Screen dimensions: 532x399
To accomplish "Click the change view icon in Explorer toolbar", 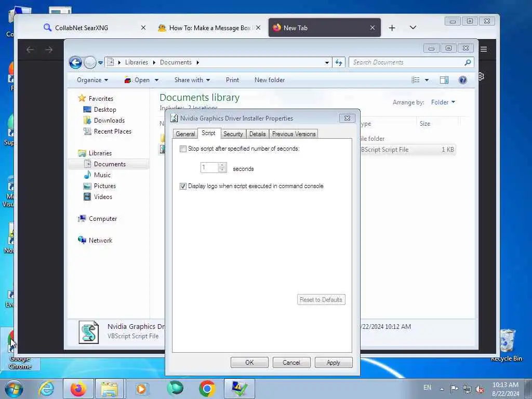I will coord(416,80).
